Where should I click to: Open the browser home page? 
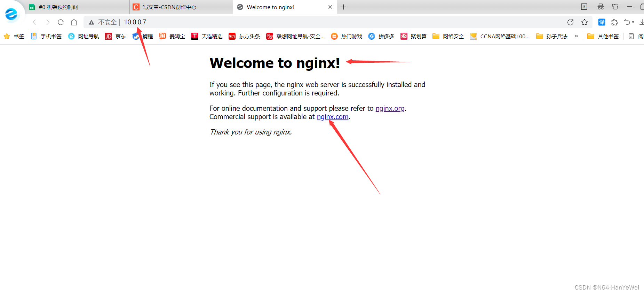[74, 22]
